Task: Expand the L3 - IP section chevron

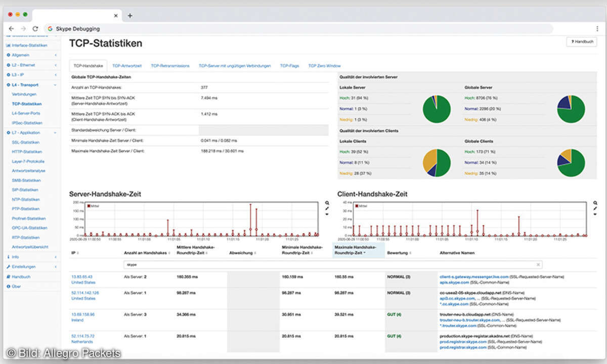Action: (x=56, y=75)
